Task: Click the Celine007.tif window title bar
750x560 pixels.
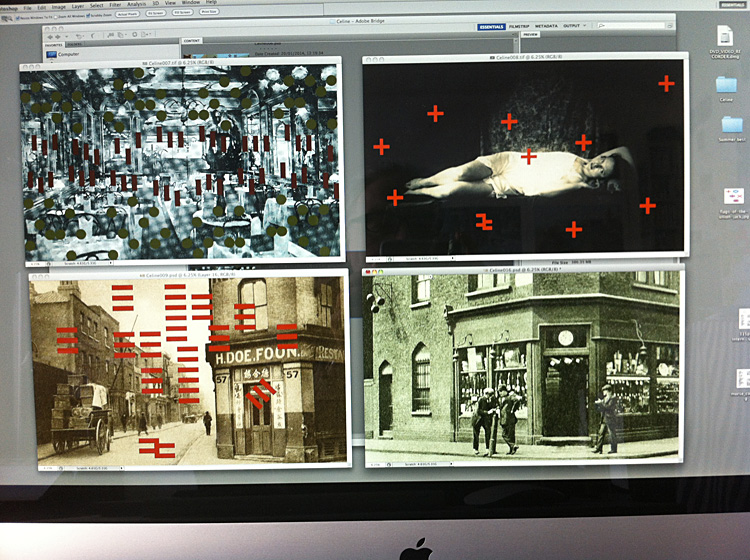Action: (x=181, y=62)
